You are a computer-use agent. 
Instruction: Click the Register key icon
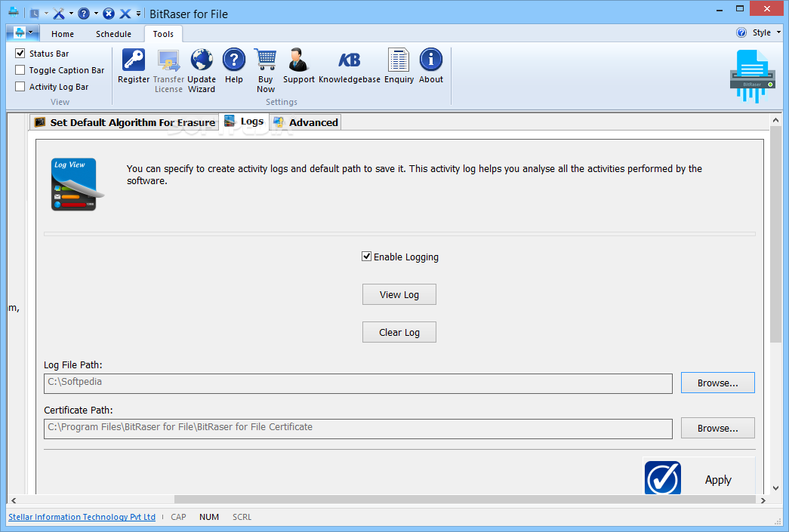134,60
